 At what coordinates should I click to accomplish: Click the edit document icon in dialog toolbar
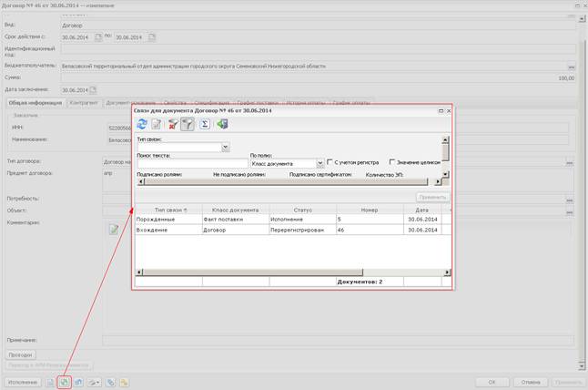(x=157, y=124)
